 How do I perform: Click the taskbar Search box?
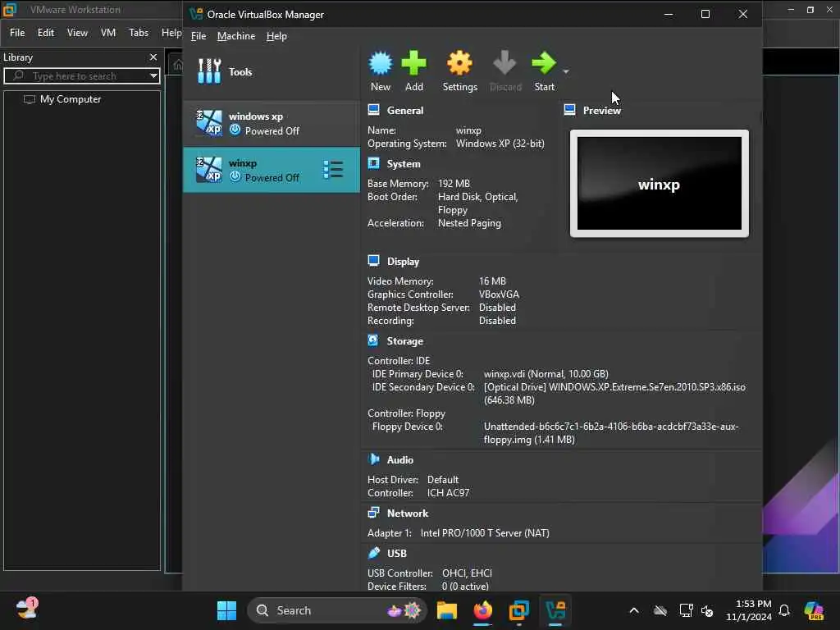[x=336, y=610]
